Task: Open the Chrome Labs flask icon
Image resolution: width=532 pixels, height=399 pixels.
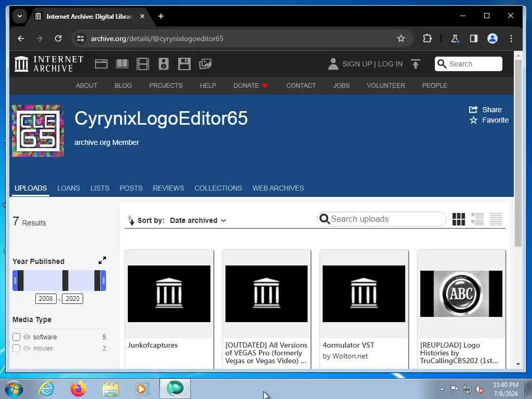Action: tap(455, 38)
